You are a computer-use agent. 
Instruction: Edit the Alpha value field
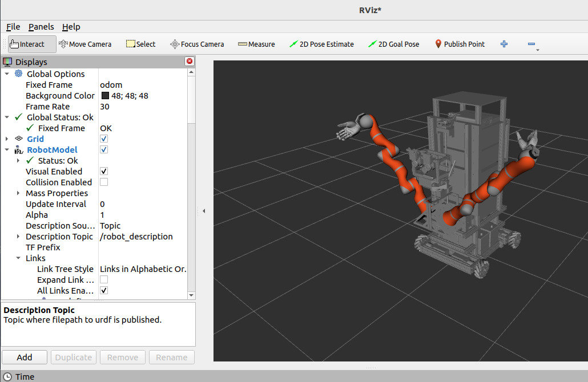coord(143,215)
